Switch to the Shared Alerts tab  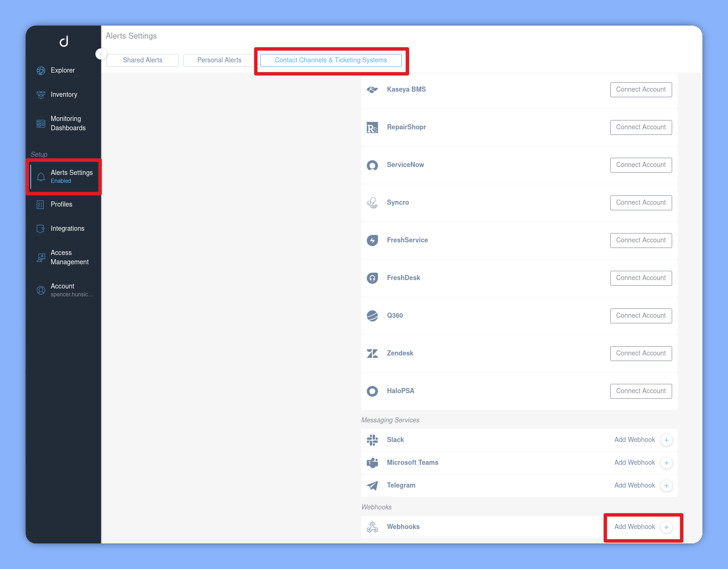[x=142, y=60]
